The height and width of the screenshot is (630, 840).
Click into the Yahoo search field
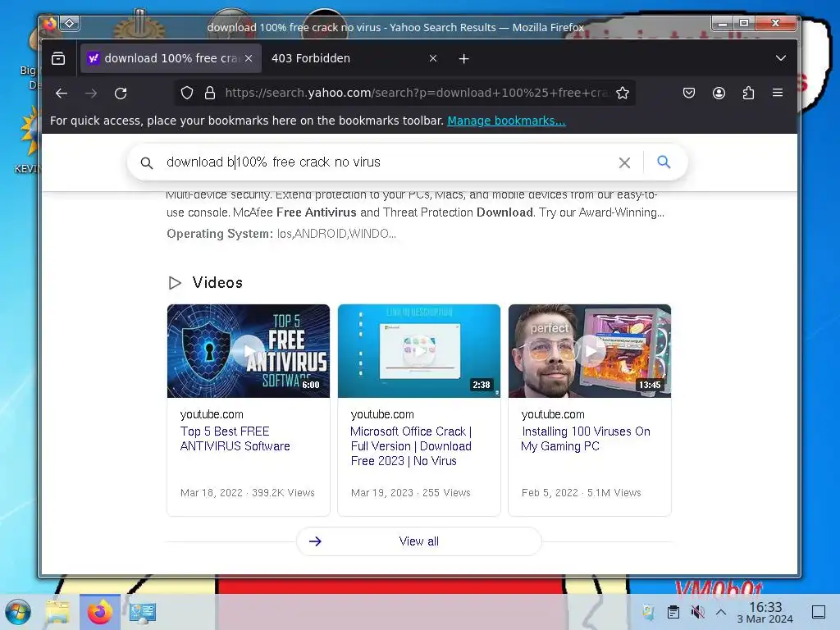click(386, 162)
